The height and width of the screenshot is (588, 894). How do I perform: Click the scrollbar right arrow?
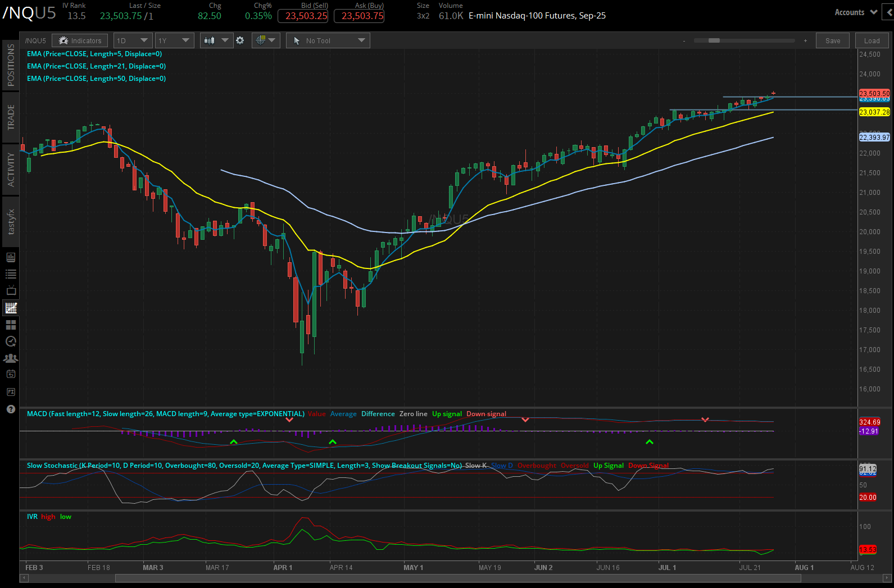(888, 578)
